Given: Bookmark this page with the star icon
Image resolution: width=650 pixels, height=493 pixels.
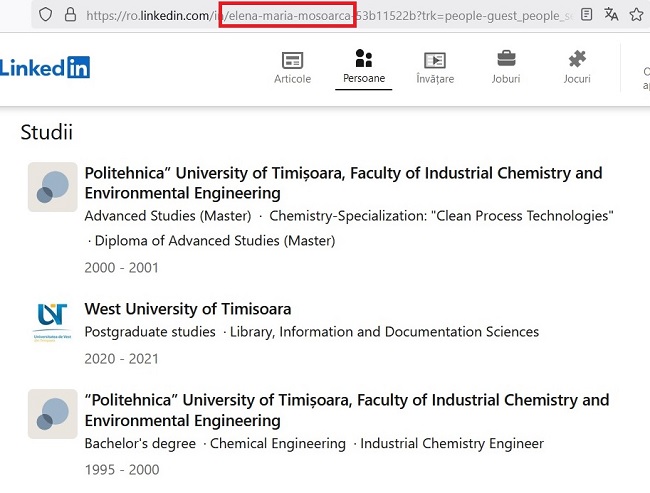Looking at the screenshot, I should pos(636,15).
